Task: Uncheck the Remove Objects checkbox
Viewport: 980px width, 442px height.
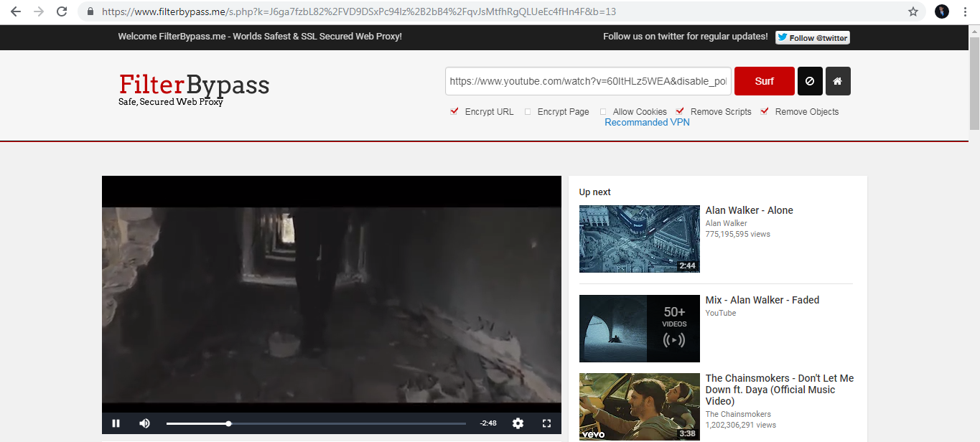Action: [x=765, y=111]
